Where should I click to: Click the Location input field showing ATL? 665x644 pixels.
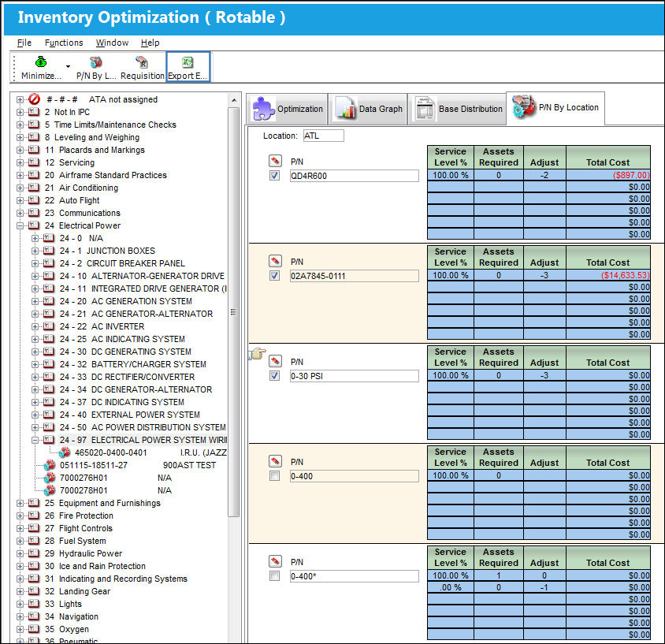click(x=324, y=136)
